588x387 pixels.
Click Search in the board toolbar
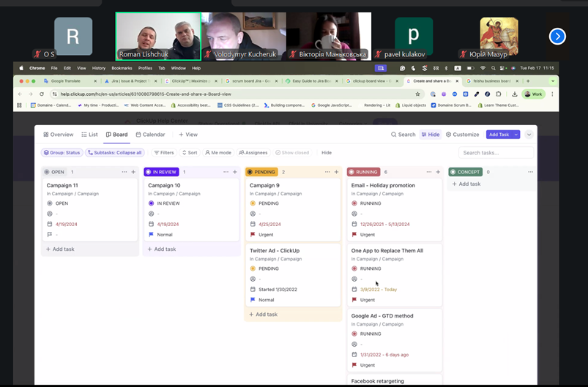(x=403, y=135)
